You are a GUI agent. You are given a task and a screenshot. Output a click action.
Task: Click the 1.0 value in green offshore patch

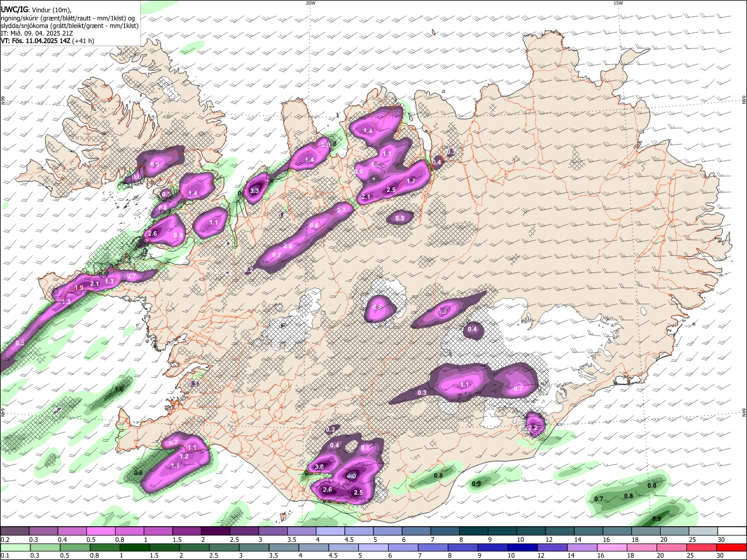tap(119, 389)
